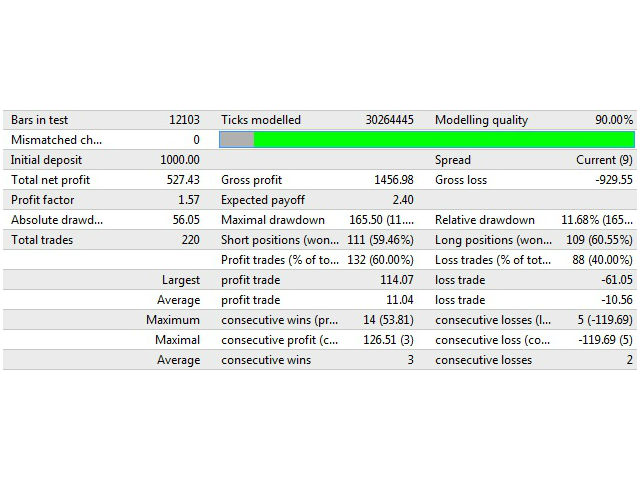Image resolution: width=640 pixels, height=480 pixels.
Task: Click the Bars in test label
Action: [39, 120]
